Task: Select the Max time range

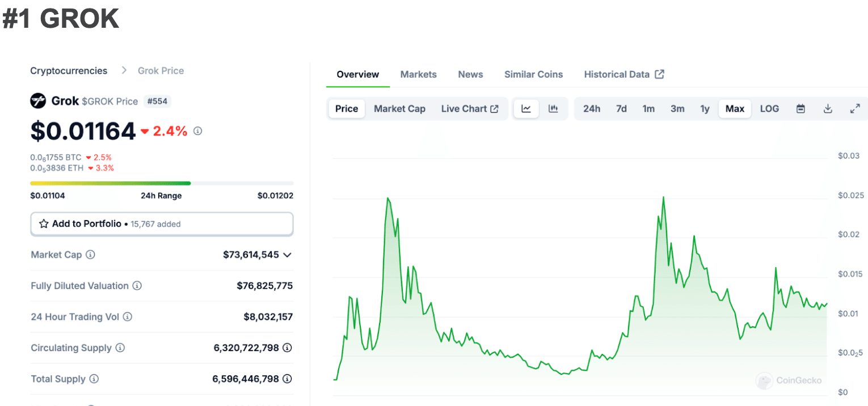Action: point(735,109)
